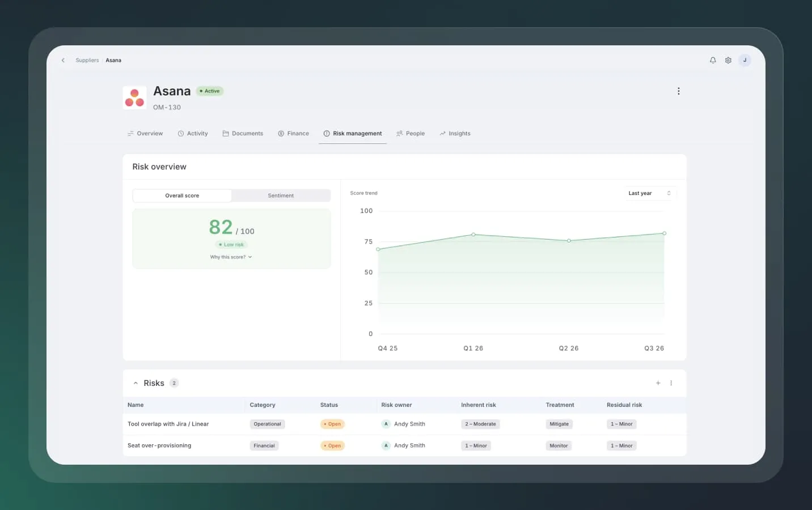Open notifications bell
Image resolution: width=812 pixels, height=510 pixels.
tap(713, 60)
